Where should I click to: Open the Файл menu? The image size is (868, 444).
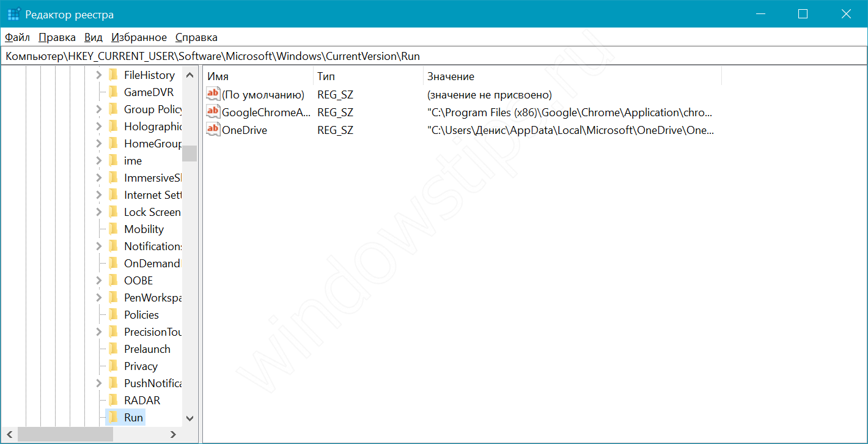[x=17, y=37]
